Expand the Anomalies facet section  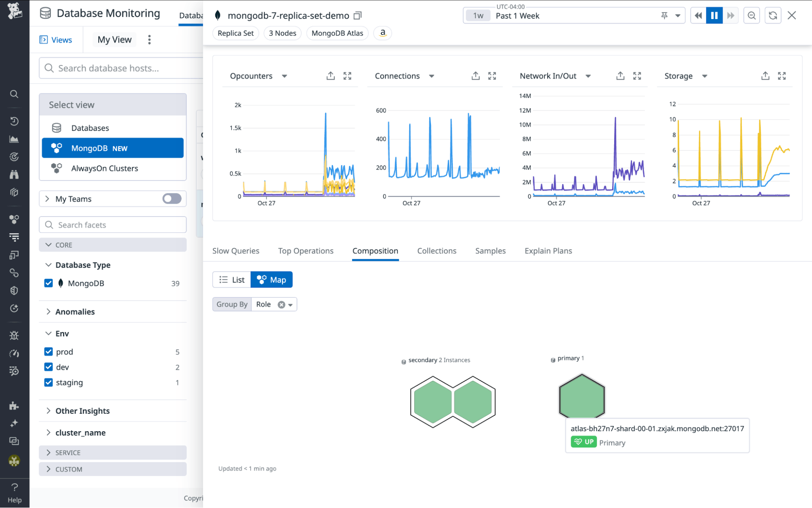click(x=75, y=312)
